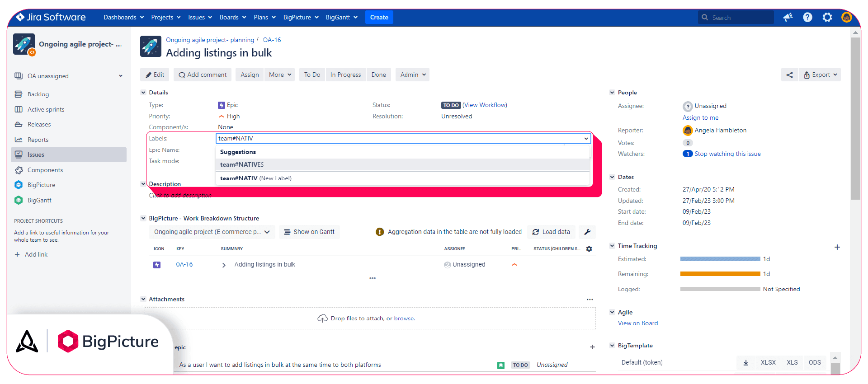The height and width of the screenshot is (384, 868).
Task: Open the Help question mark icon
Action: tap(807, 17)
